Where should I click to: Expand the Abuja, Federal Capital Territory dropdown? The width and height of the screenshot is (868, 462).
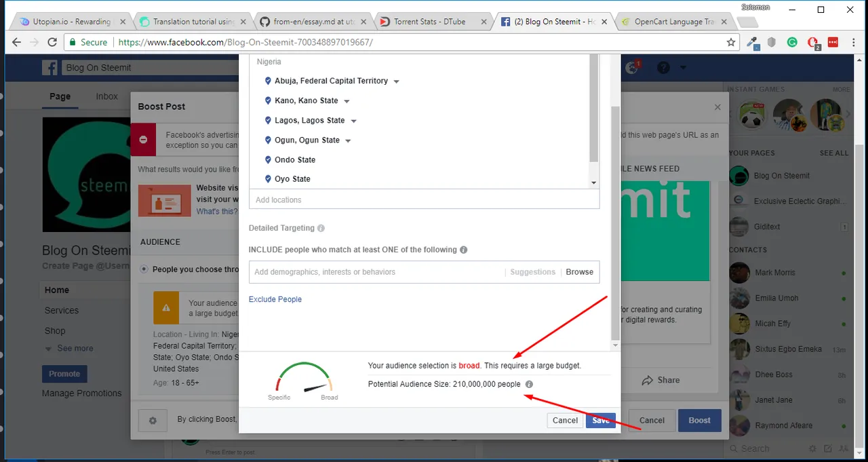click(397, 81)
